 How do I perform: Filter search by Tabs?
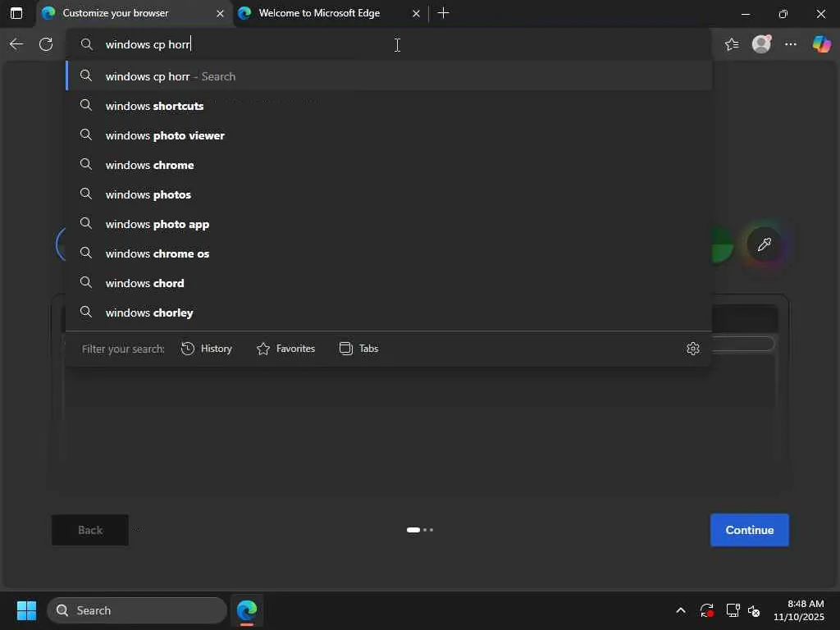(359, 348)
